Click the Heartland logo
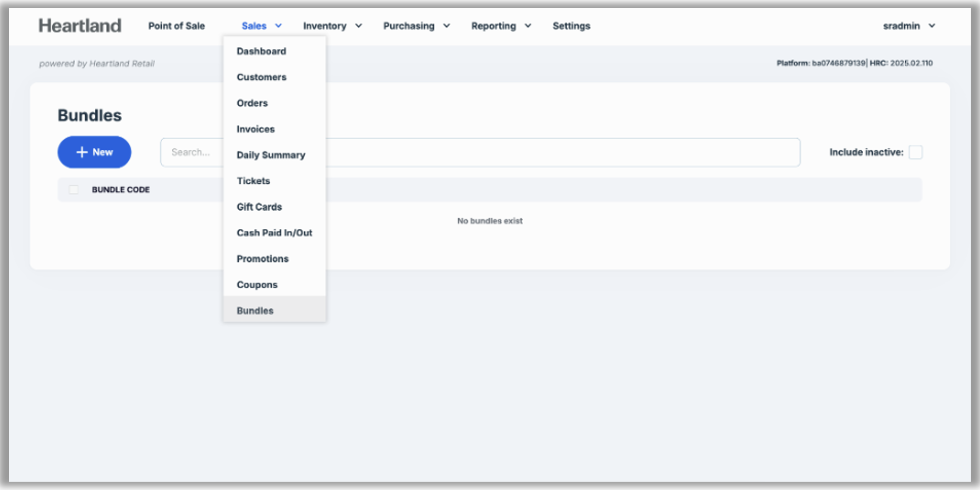Viewport: 980px width, 490px height. click(x=80, y=25)
